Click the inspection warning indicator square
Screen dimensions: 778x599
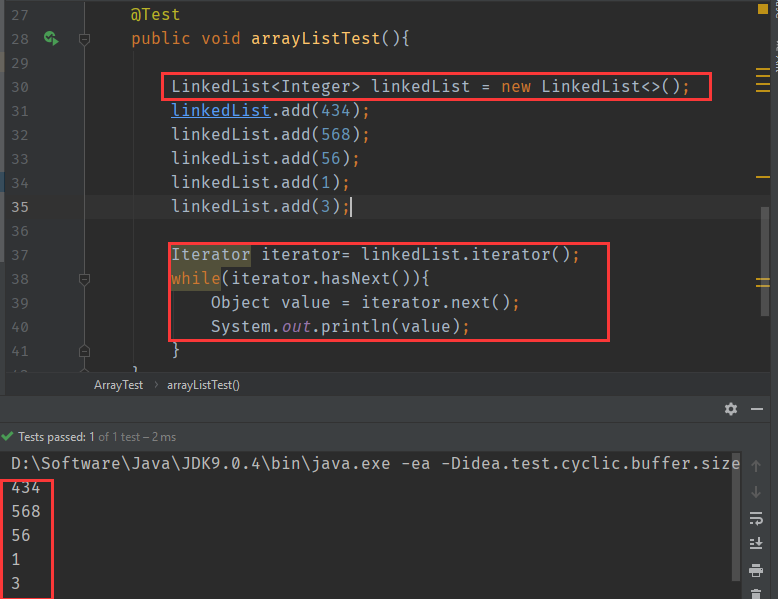click(763, 9)
